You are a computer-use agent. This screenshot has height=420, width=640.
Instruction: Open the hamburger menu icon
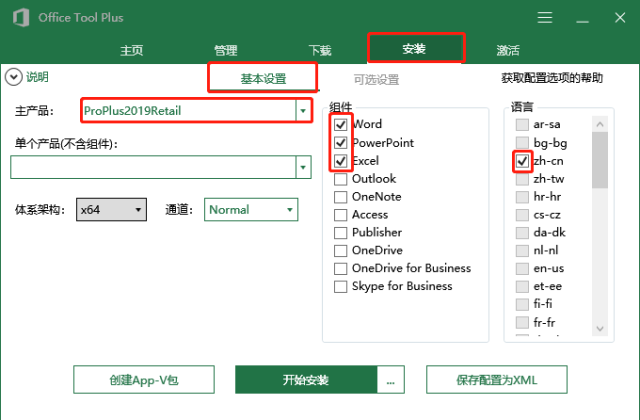click(545, 18)
